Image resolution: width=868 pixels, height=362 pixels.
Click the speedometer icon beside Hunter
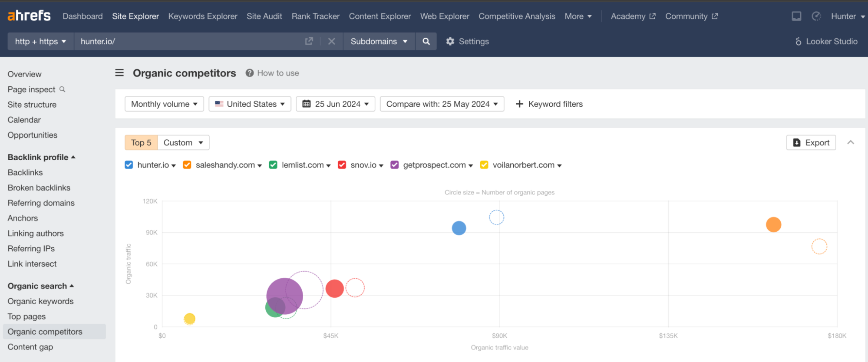(816, 16)
